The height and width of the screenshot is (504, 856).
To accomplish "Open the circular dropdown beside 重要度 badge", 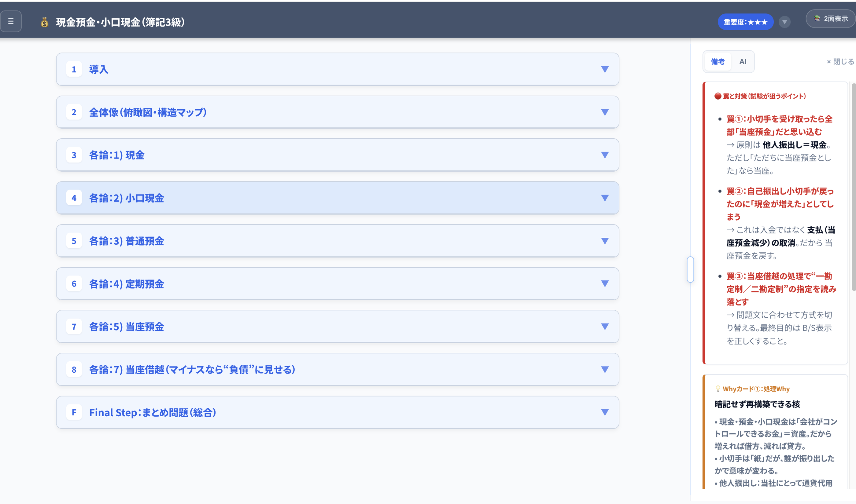I will 784,22.
